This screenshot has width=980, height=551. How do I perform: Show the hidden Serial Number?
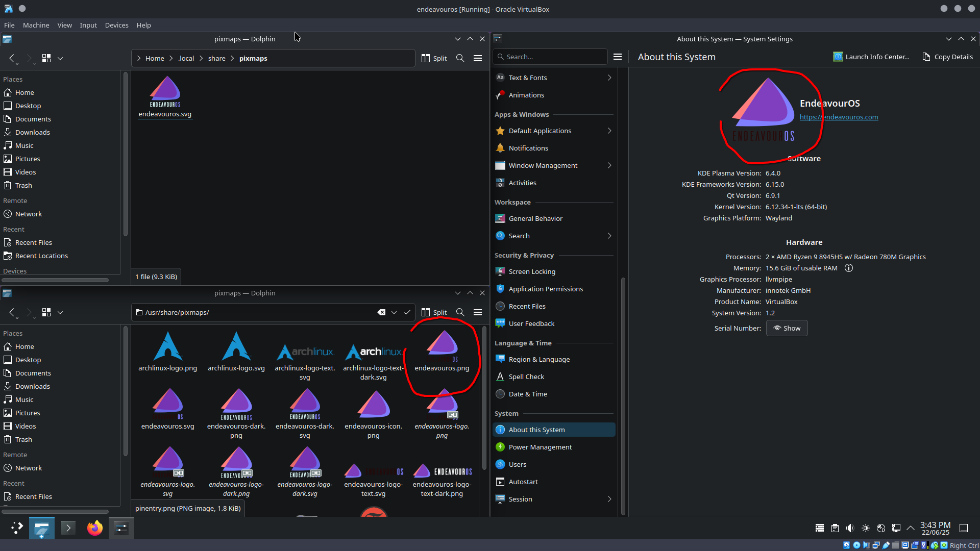(787, 328)
